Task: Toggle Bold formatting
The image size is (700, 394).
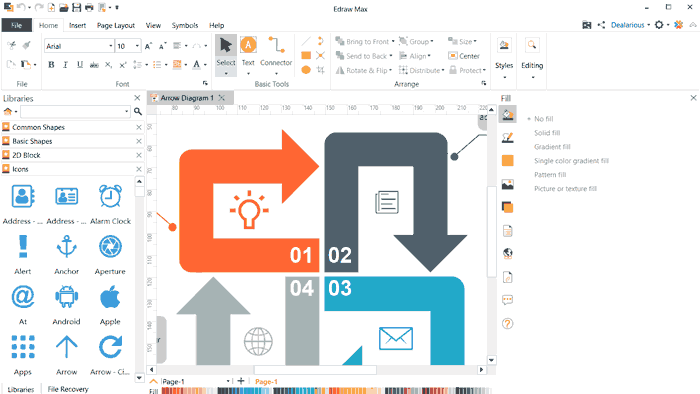Action: point(51,65)
